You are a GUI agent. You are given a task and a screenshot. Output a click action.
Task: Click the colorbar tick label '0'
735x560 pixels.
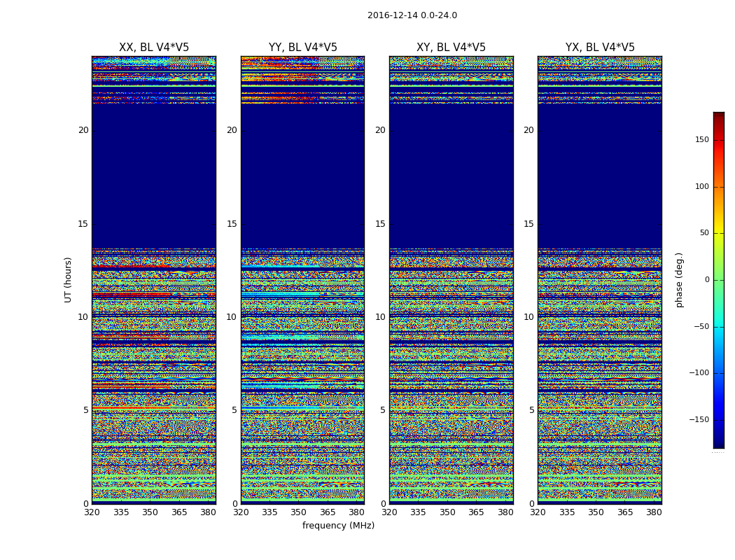[707, 280]
